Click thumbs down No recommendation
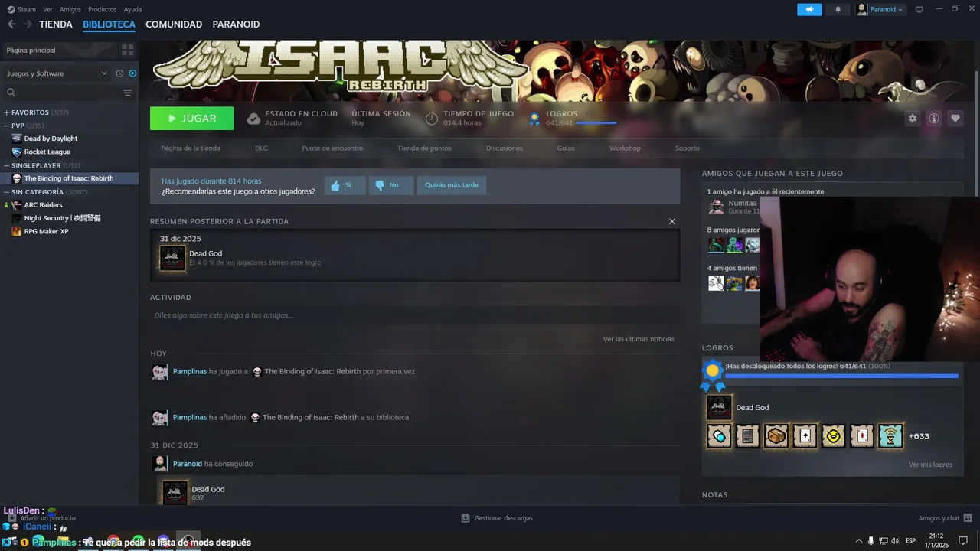This screenshot has height=551, width=980. [391, 185]
